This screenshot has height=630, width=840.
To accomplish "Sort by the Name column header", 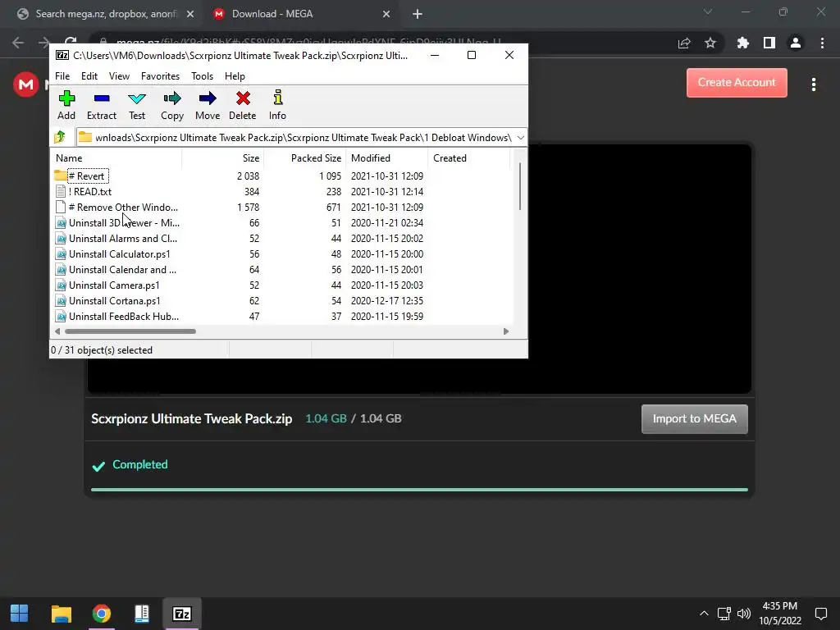I will 116,158.
